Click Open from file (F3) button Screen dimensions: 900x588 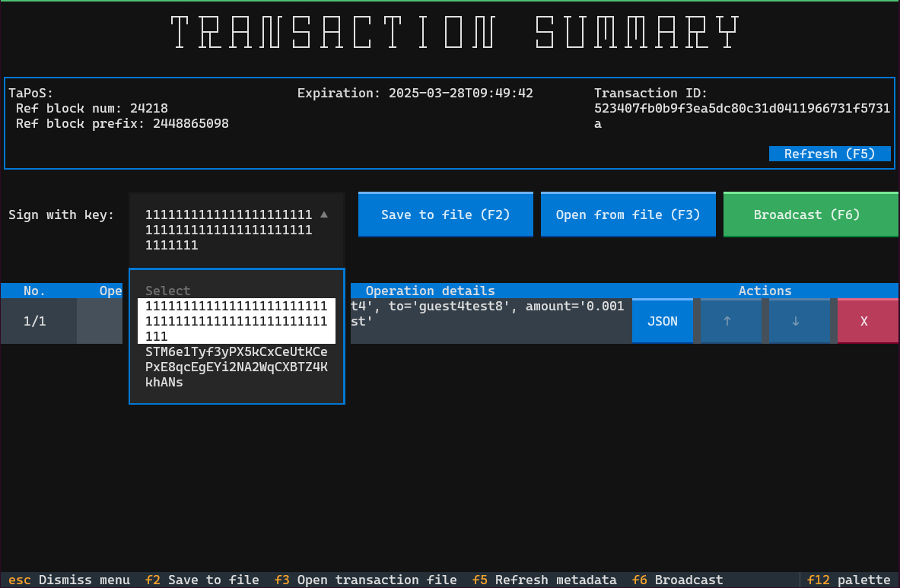(x=628, y=215)
